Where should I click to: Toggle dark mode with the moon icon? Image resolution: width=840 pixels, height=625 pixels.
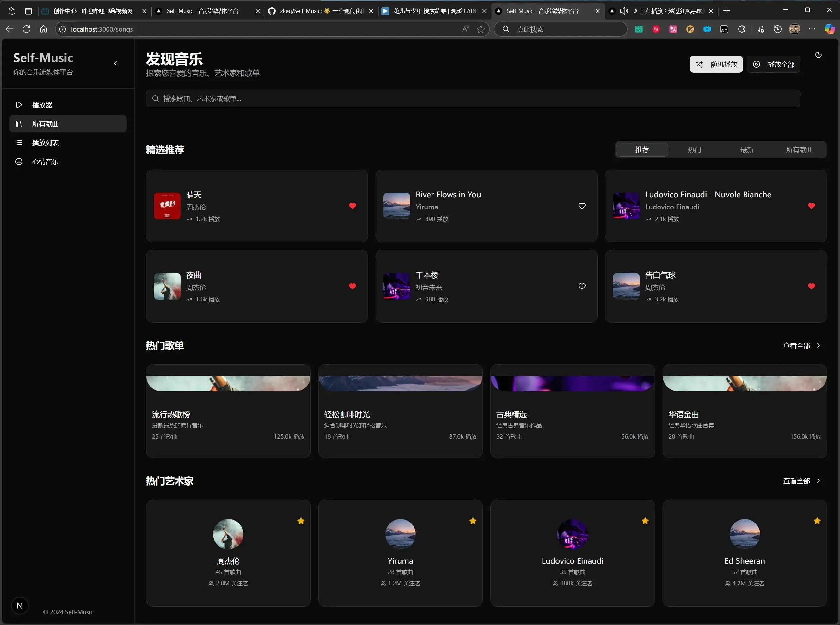818,55
